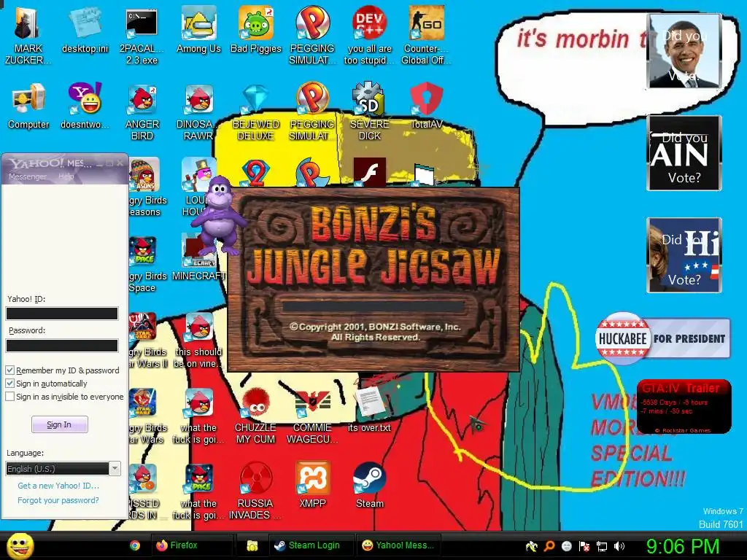Toggle Remember my ID & password checkbox

click(x=9, y=370)
